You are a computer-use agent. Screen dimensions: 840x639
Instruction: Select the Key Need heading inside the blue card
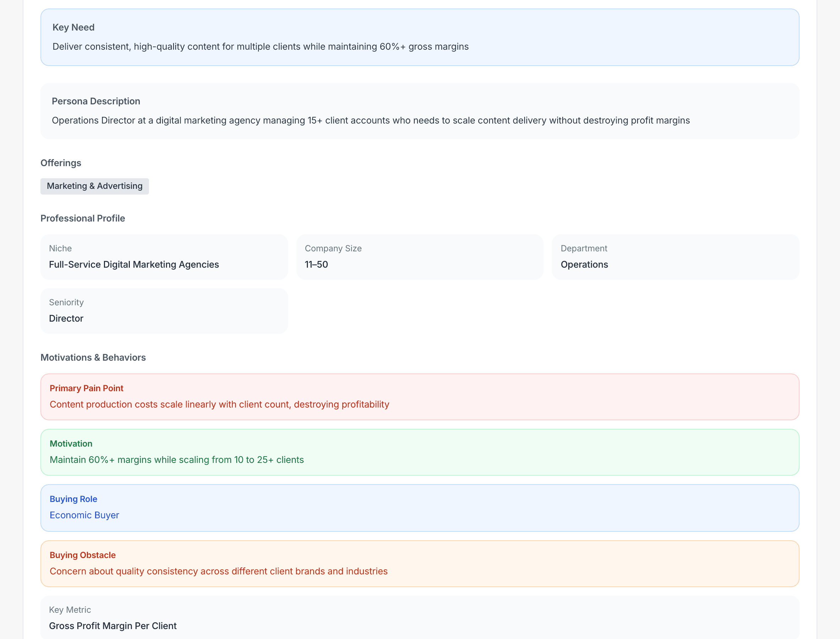click(x=73, y=27)
